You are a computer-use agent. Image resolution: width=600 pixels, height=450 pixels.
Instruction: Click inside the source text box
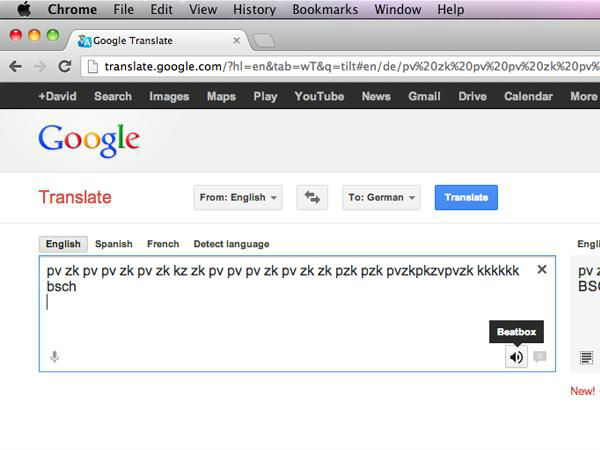(297, 313)
